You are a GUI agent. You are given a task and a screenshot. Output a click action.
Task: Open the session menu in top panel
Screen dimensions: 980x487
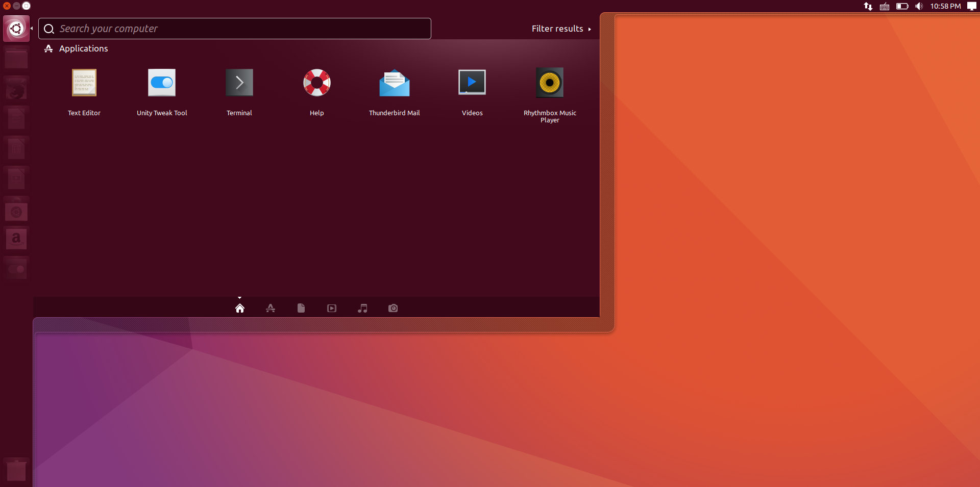pyautogui.click(x=972, y=6)
